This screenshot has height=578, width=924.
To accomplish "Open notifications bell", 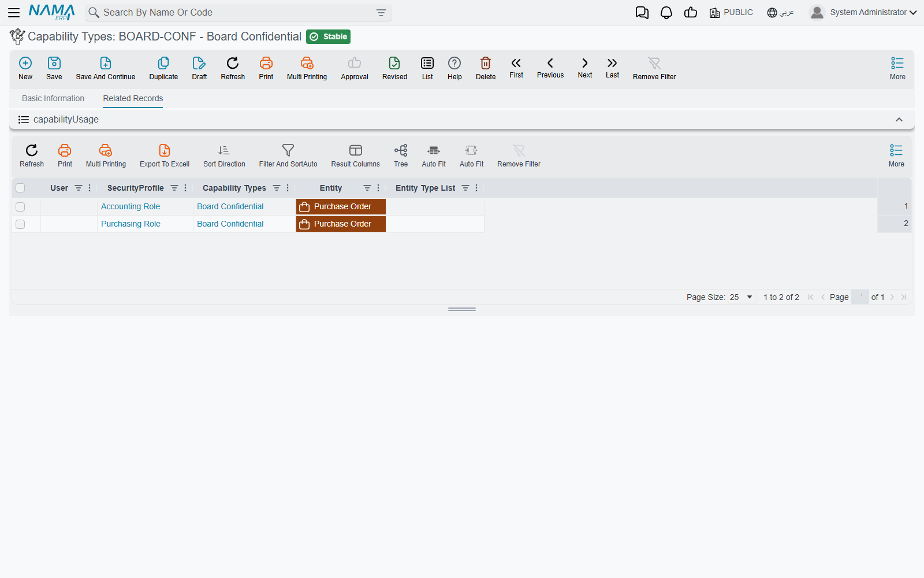I will point(666,12).
